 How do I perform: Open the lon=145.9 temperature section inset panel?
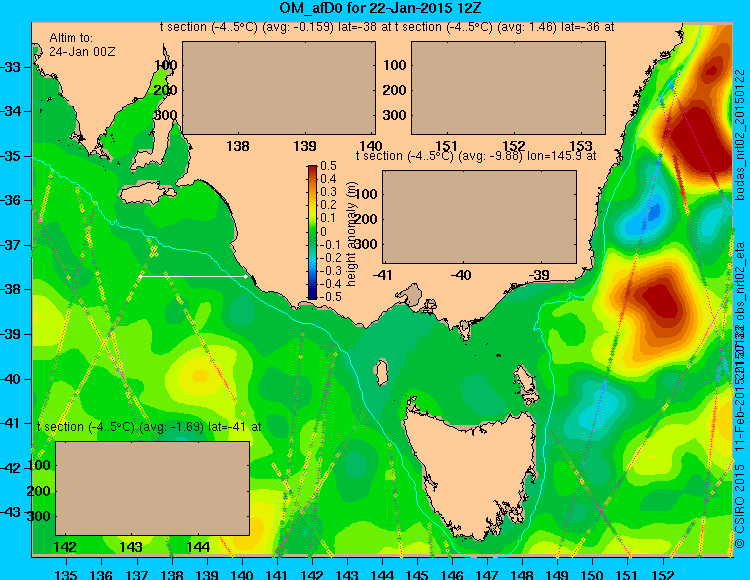pyautogui.click(x=479, y=217)
